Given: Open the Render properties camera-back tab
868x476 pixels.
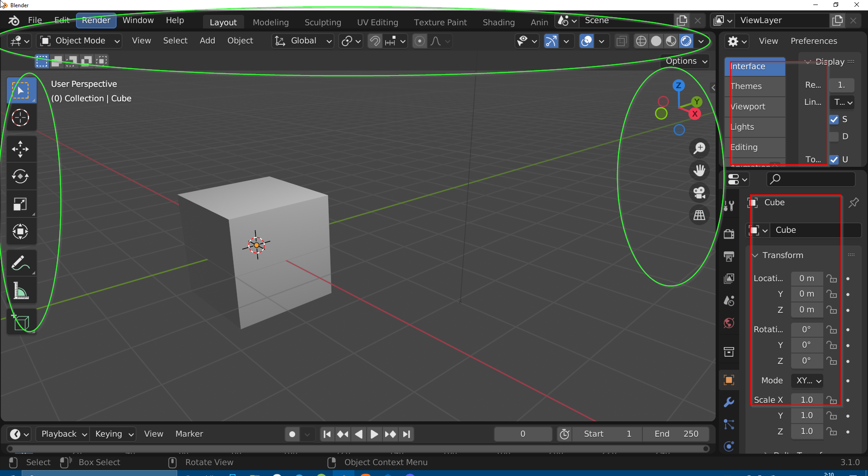Looking at the screenshot, I should click(x=729, y=234).
